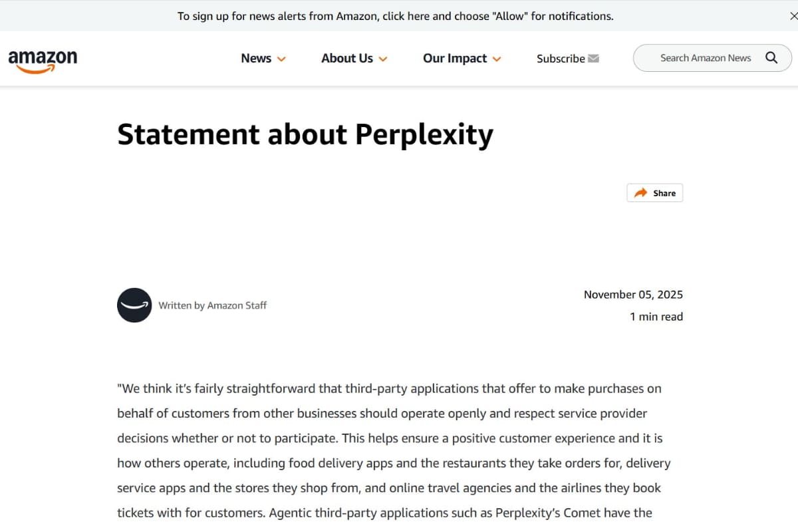This screenshot has width=798, height=532.
Task: Focus the Search Amazon News field
Action: pyautogui.click(x=705, y=58)
